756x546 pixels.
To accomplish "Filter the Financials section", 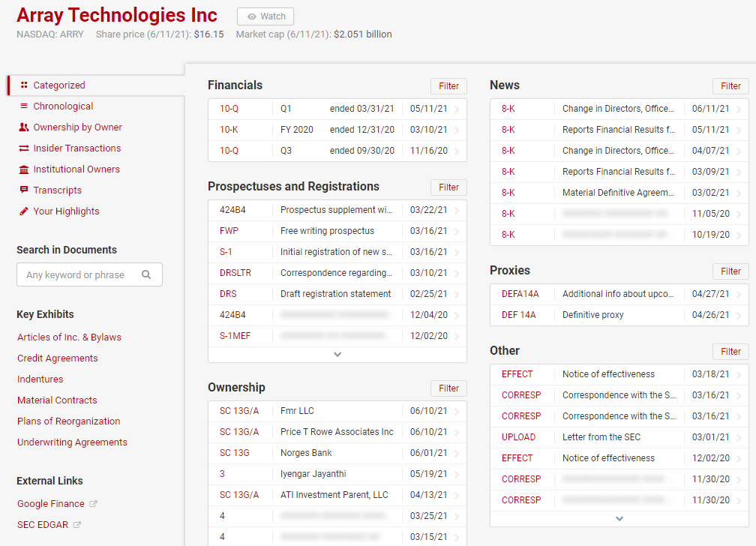I will click(x=448, y=85).
